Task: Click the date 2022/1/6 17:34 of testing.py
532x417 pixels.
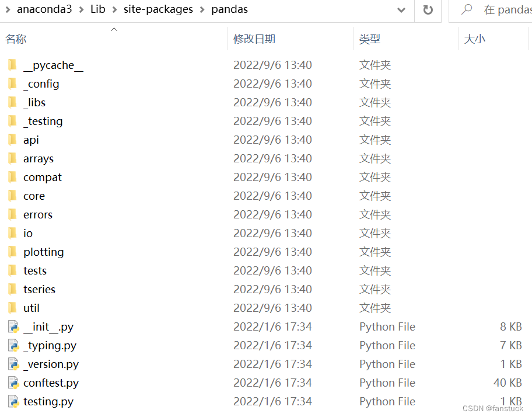Action: coord(272,401)
